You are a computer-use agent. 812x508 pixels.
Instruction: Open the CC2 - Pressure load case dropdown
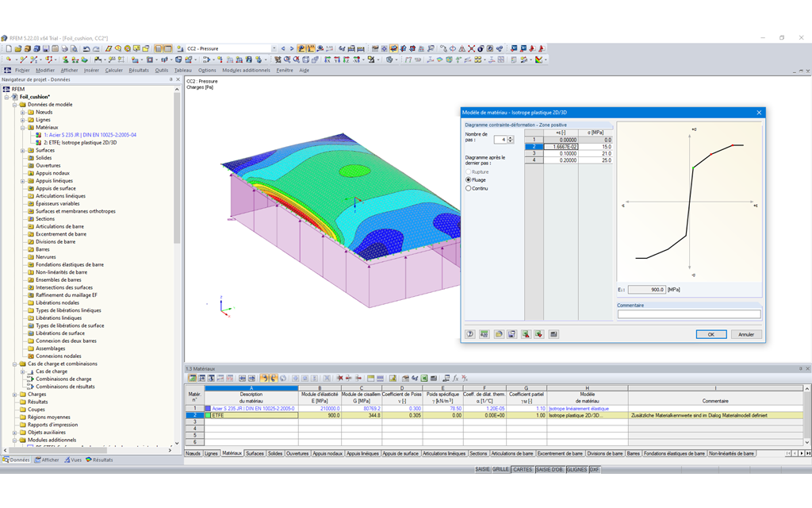274,48
